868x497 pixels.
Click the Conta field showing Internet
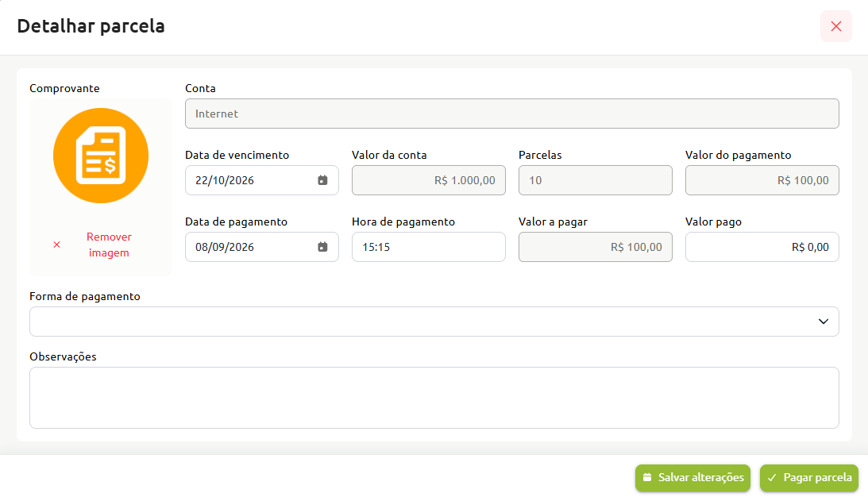(512, 114)
